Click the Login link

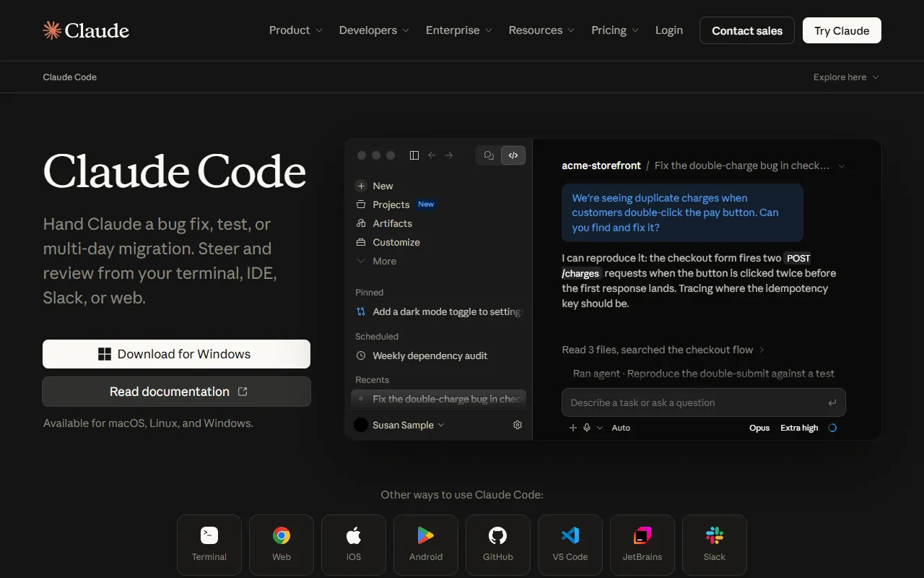click(669, 30)
